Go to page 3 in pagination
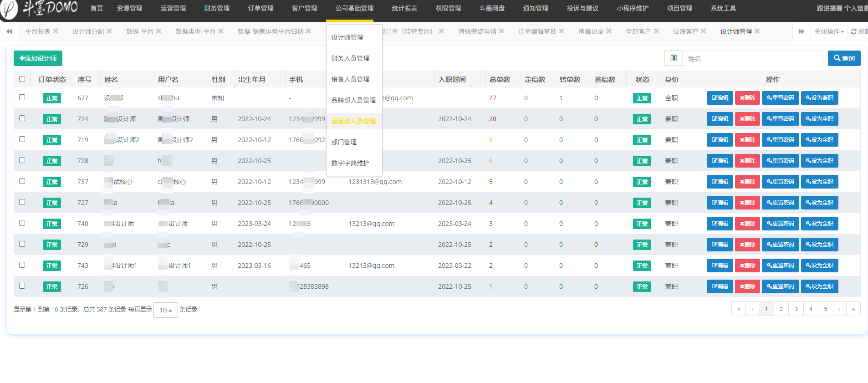Viewport: 868px width, 383px height. [x=796, y=309]
